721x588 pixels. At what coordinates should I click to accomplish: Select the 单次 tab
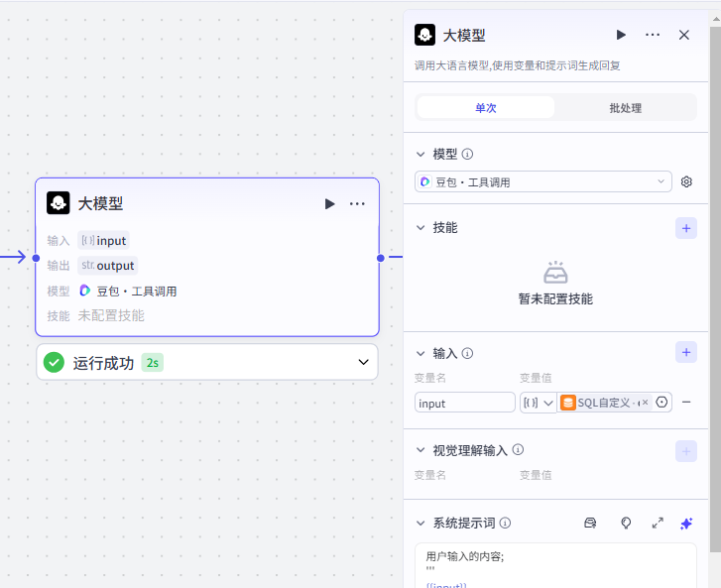tap(486, 107)
